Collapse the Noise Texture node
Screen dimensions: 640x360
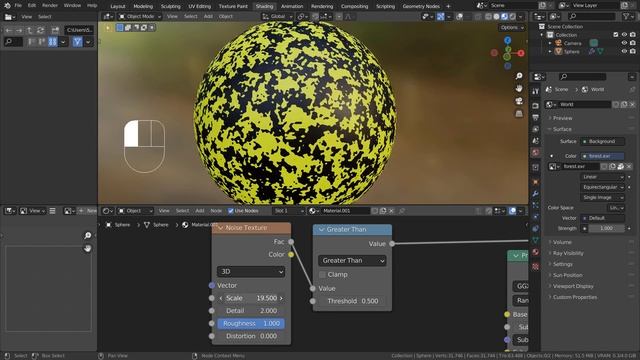pyautogui.click(x=221, y=228)
